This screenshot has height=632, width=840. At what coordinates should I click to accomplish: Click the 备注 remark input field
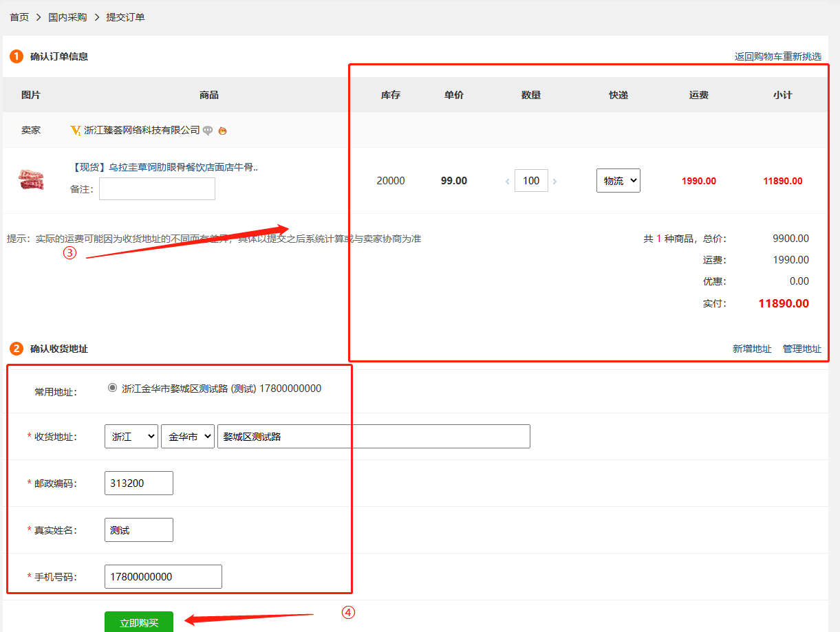click(157, 189)
